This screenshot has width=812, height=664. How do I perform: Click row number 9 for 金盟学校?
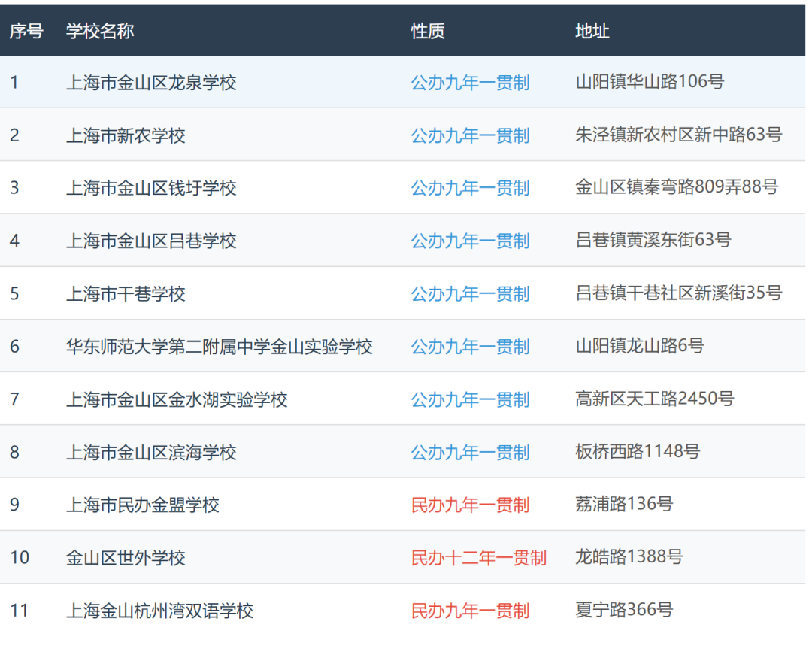[x=14, y=505]
